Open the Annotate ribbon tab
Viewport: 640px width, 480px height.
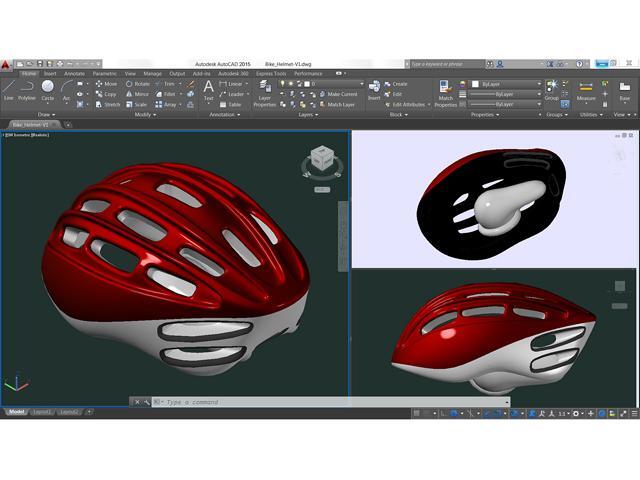coord(75,73)
